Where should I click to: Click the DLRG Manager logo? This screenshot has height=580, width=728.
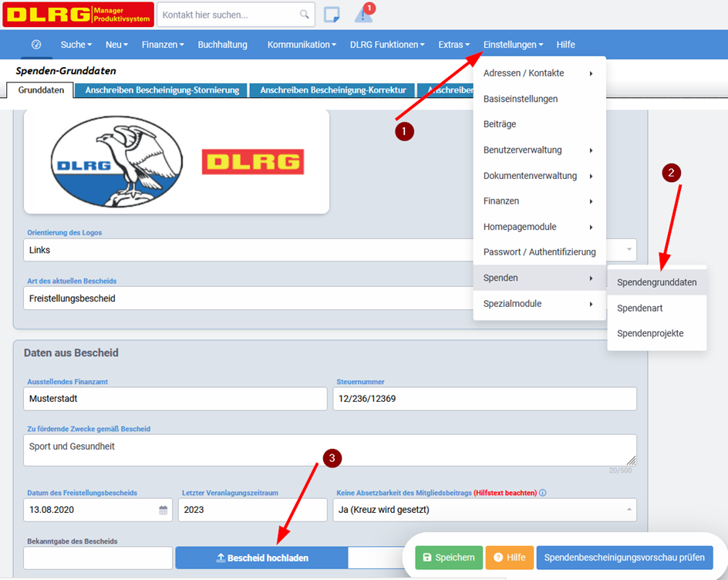click(77, 14)
